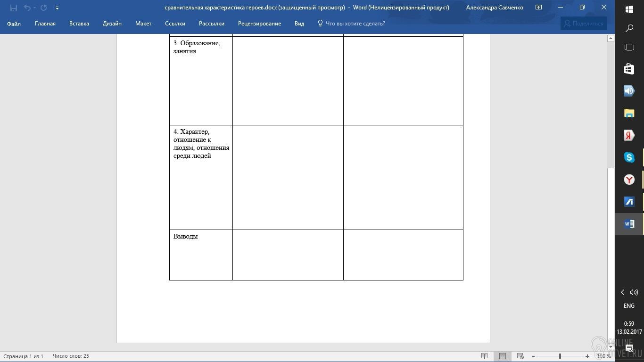Viewport: 644px width, 362px height.
Task: Open the Дизайн ribbon tab
Action: [x=112, y=24]
